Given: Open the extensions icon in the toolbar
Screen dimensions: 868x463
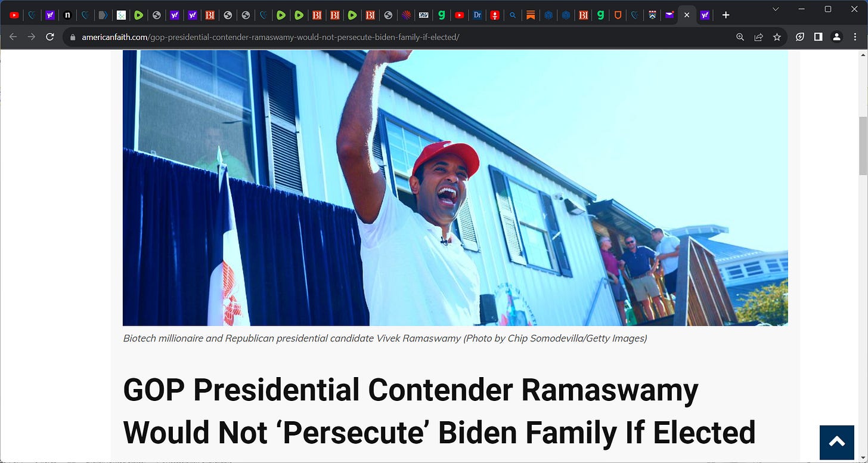Looking at the screenshot, I should tap(800, 37).
